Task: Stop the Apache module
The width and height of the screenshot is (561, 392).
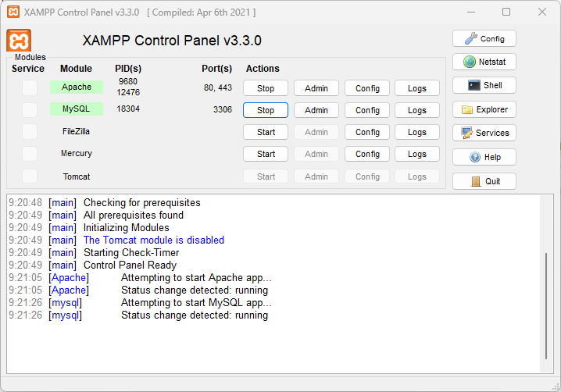Action: [266, 88]
